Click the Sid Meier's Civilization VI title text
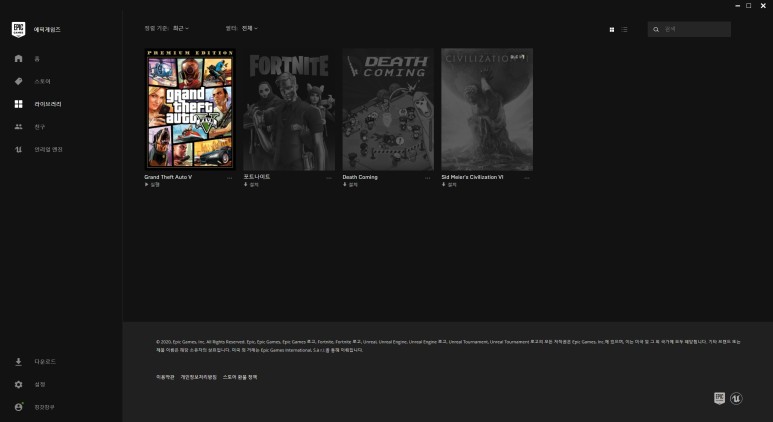The image size is (773, 422). 472,177
